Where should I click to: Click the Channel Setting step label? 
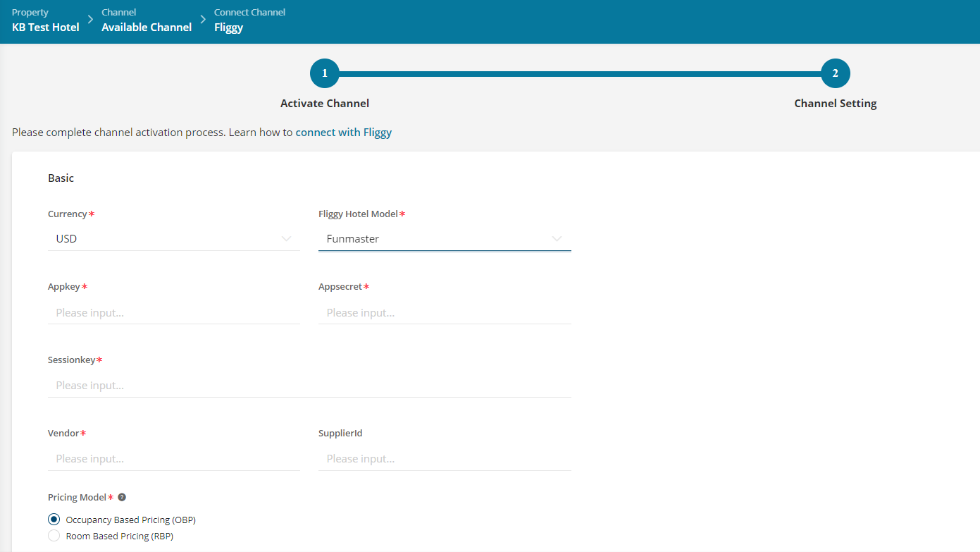click(836, 104)
